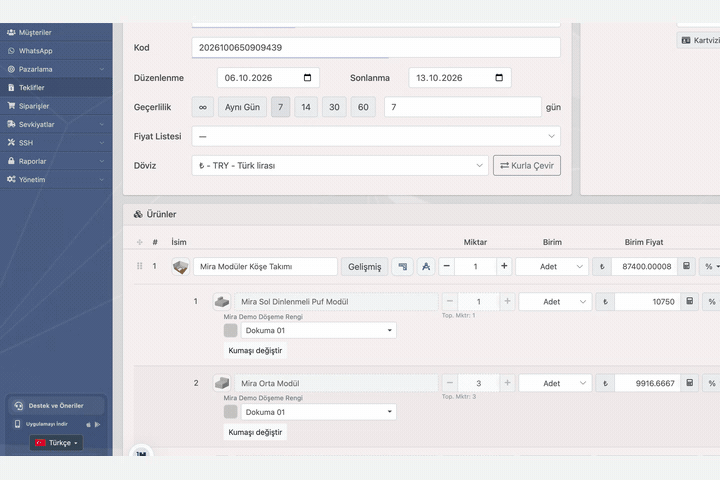Expand the SSH sidebar menu
The image size is (720, 480).
click(x=56, y=142)
